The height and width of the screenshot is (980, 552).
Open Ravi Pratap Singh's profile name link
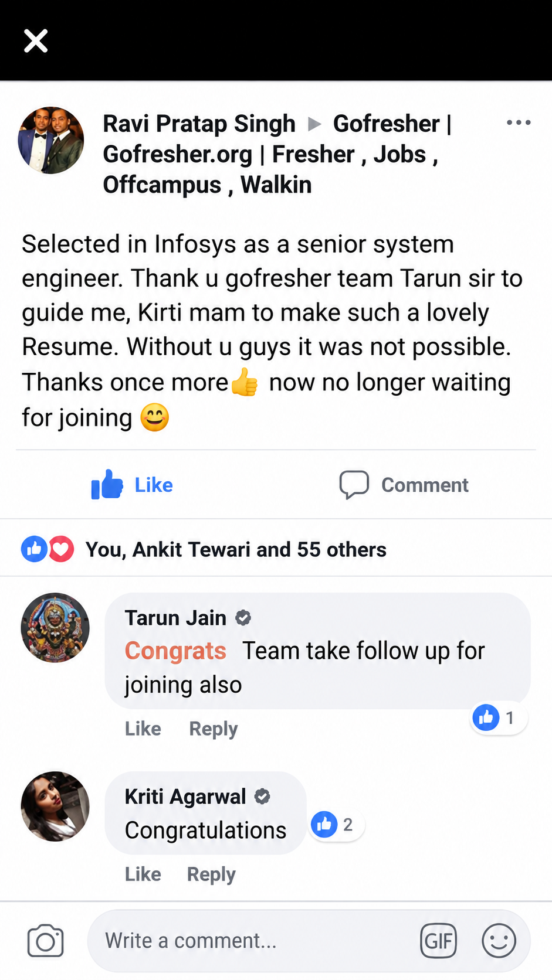coord(199,124)
